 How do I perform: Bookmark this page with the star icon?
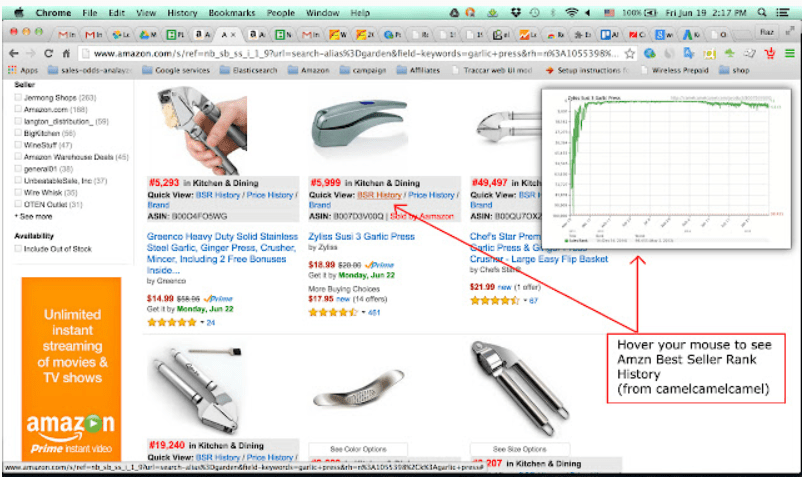(x=630, y=53)
